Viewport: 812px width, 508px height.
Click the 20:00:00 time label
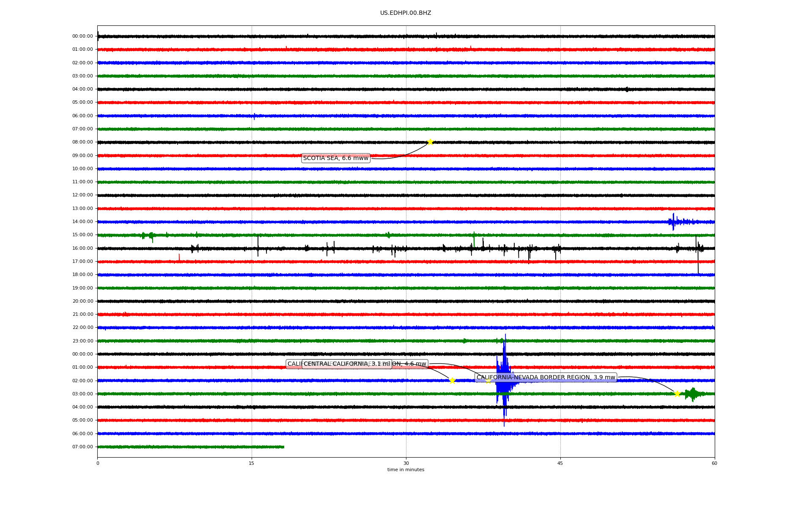pos(82,301)
